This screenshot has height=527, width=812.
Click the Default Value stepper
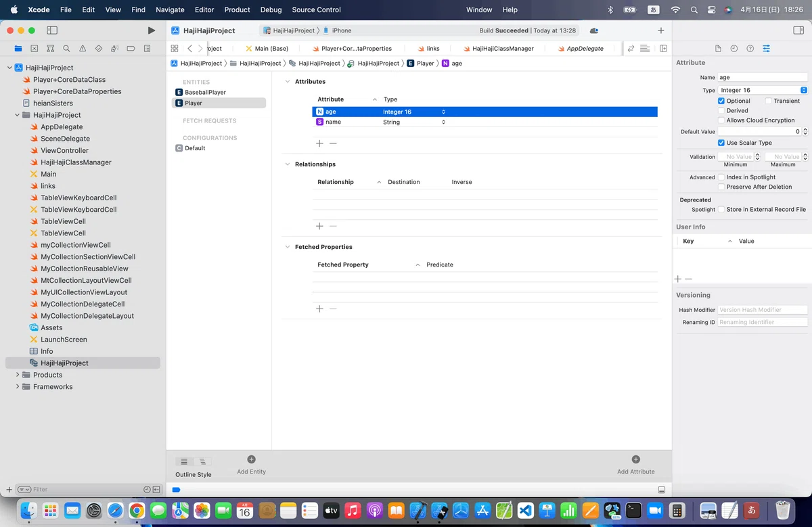(805, 132)
